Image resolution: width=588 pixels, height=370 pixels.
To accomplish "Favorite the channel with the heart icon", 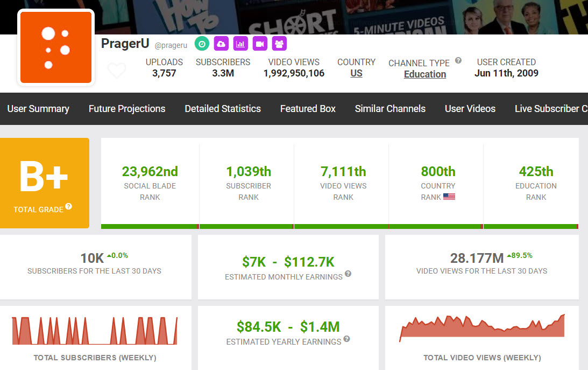I will (117, 71).
